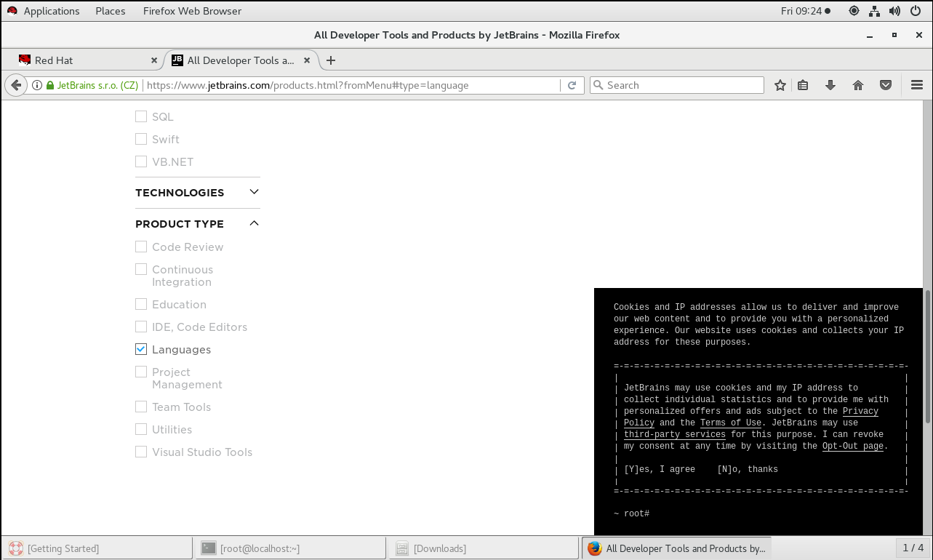The height and width of the screenshot is (560, 933).
Task: Check the Swift language checkbox
Action: (x=141, y=139)
